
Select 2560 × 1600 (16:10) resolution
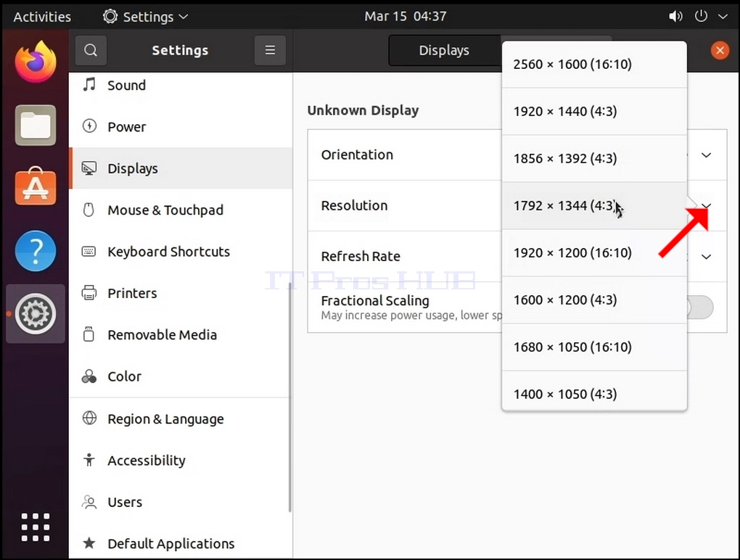pyautogui.click(x=594, y=64)
